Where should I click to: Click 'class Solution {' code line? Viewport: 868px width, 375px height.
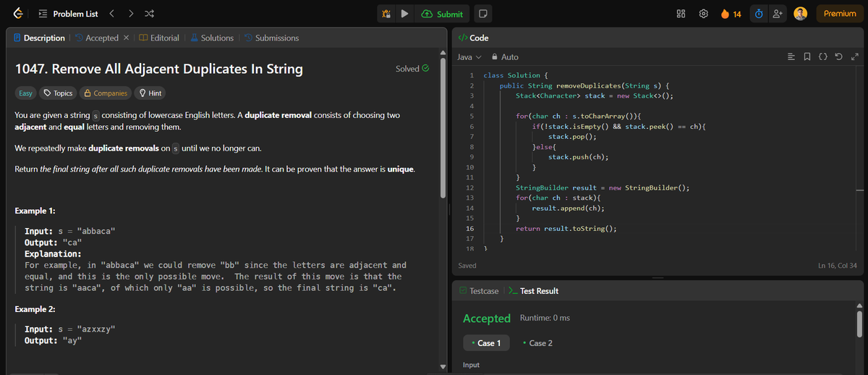pos(515,75)
